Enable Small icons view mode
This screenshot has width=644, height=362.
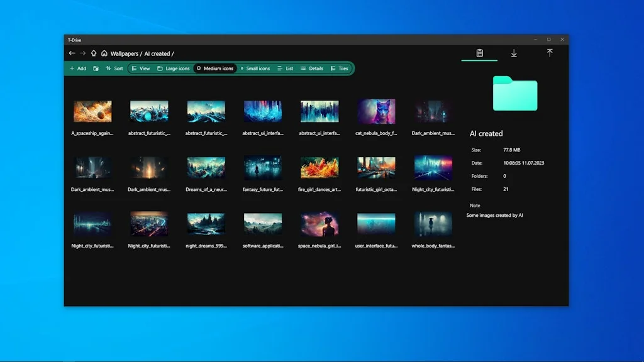[x=255, y=69]
